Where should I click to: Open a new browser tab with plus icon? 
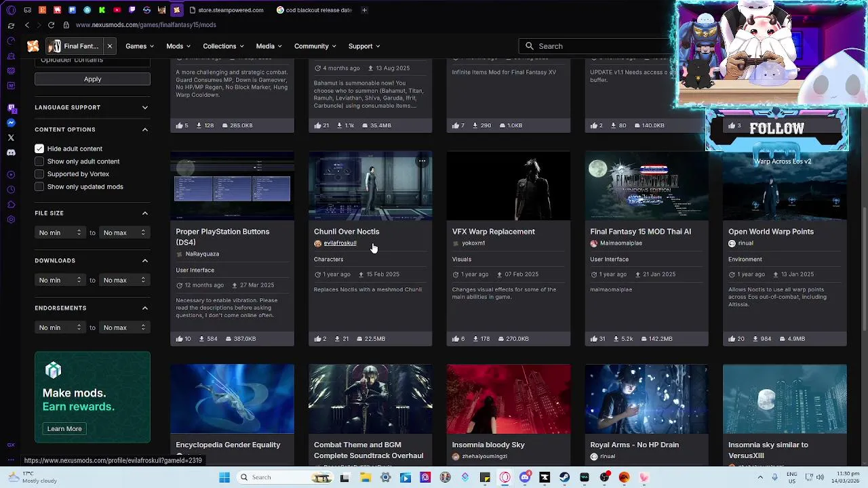pos(364,10)
